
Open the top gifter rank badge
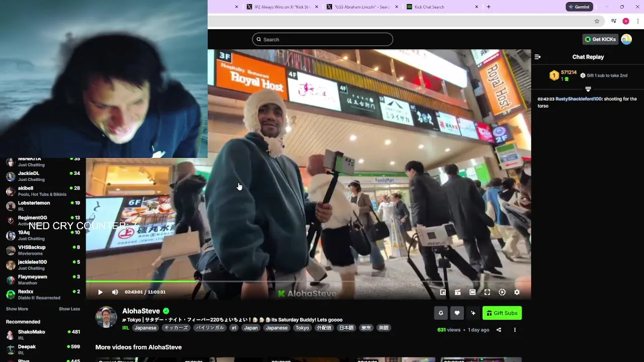click(554, 75)
